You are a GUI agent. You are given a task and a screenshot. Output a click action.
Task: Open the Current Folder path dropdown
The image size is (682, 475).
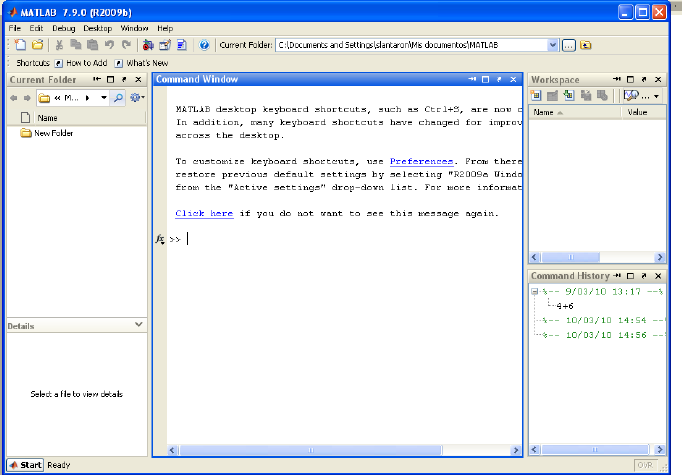click(553, 45)
